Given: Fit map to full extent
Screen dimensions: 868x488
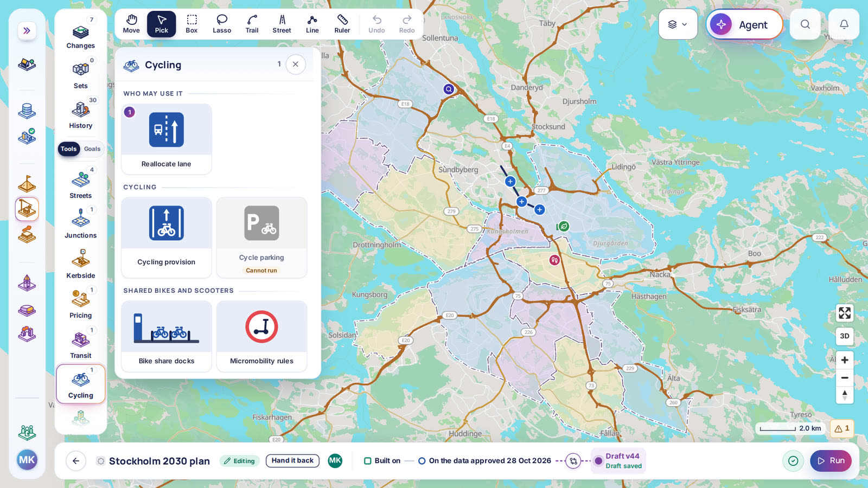Looking at the screenshot, I should tap(845, 313).
